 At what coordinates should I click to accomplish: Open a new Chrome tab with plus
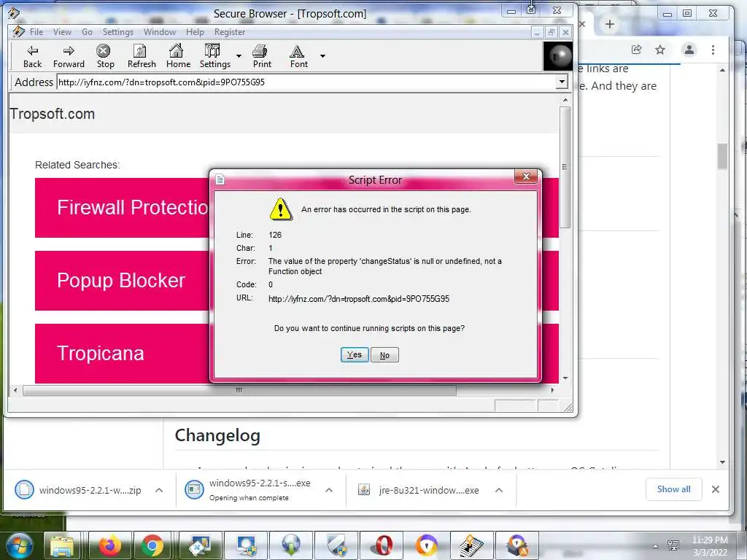tap(609, 24)
